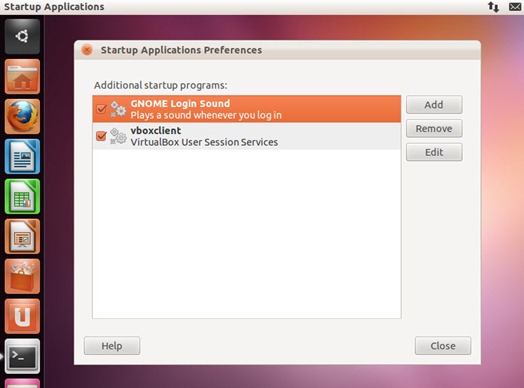Open the messaging envelope indicator
The width and height of the screenshot is (524, 388).
point(515,7)
